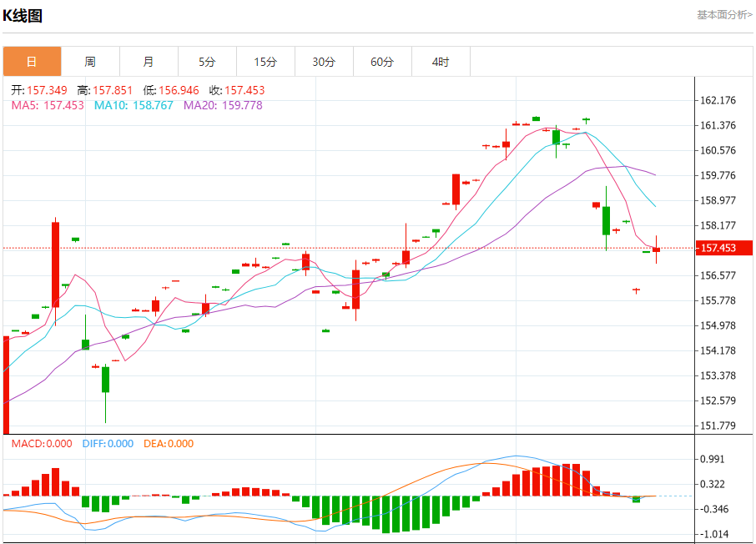Screen dimensions: 756x544
Task: Open the 5分 interval tab
Action: click(207, 62)
